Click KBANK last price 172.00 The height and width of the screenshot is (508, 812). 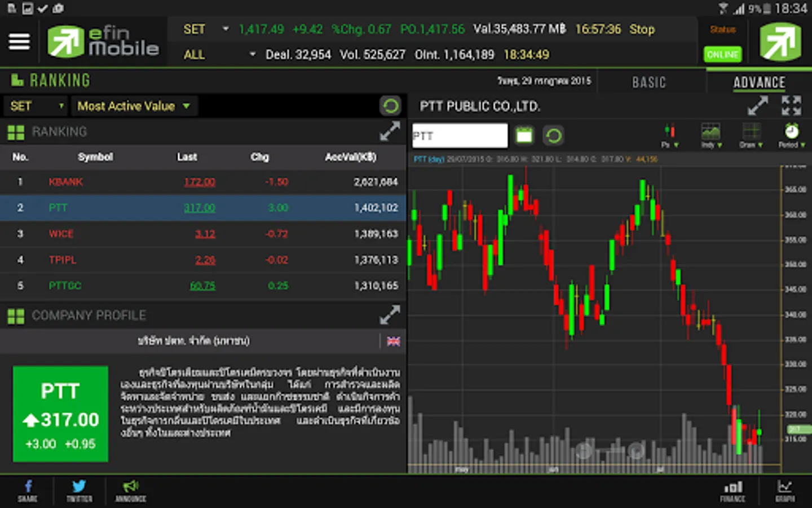pos(200,182)
